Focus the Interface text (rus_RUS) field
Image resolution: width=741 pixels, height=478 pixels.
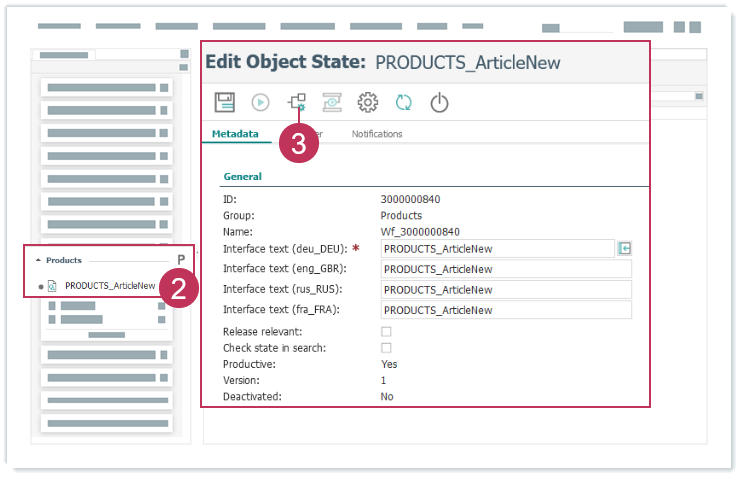pyautogui.click(x=505, y=290)
